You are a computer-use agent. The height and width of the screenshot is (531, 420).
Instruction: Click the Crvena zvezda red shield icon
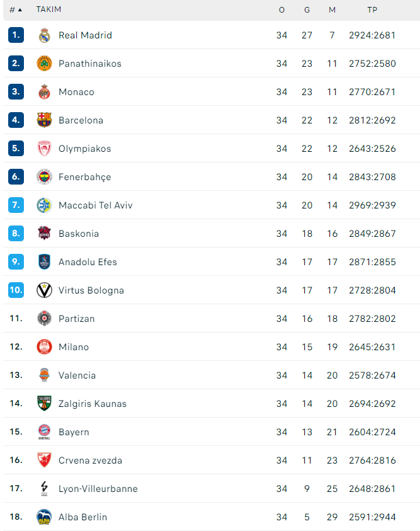[x=44, y=460]
